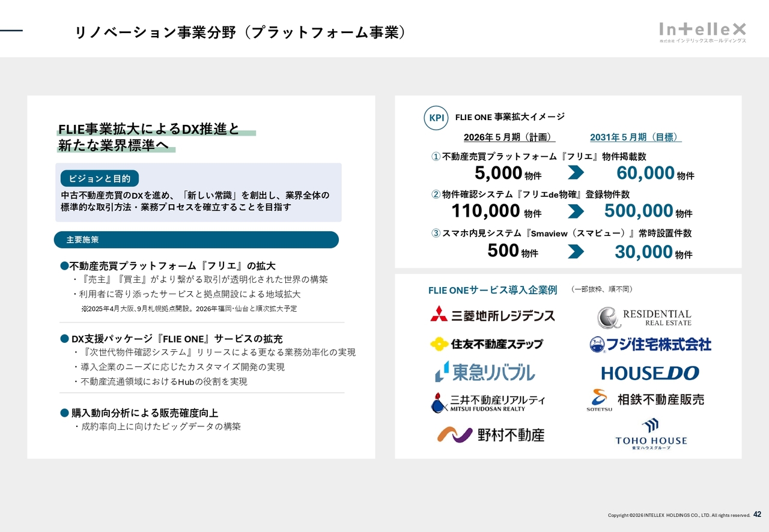
Task: Select the Mitsui Fudosan Realty logo
Action: coord(487,402)
